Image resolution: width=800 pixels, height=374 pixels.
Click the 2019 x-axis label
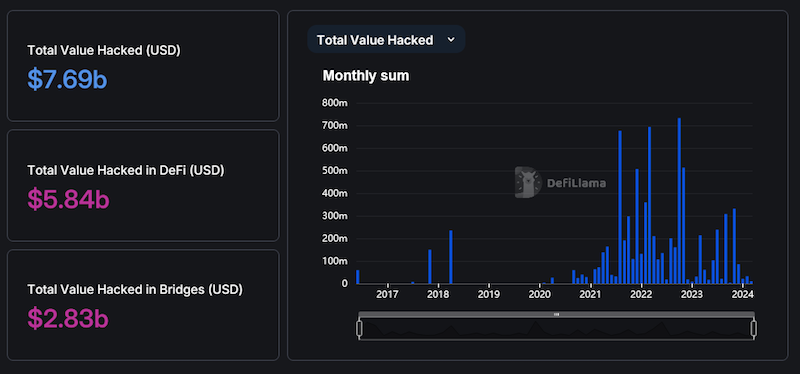click(x=489, y=294)
